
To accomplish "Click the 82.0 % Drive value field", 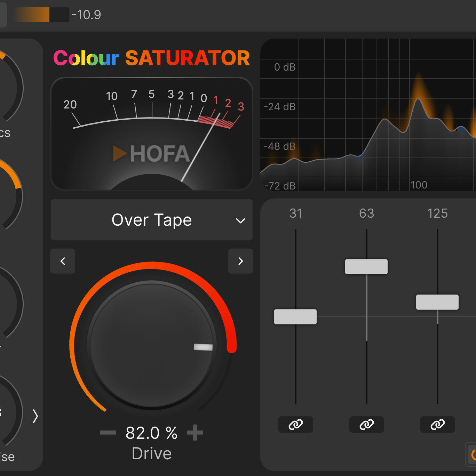I will pyautogui.click(x=152, y=433).
